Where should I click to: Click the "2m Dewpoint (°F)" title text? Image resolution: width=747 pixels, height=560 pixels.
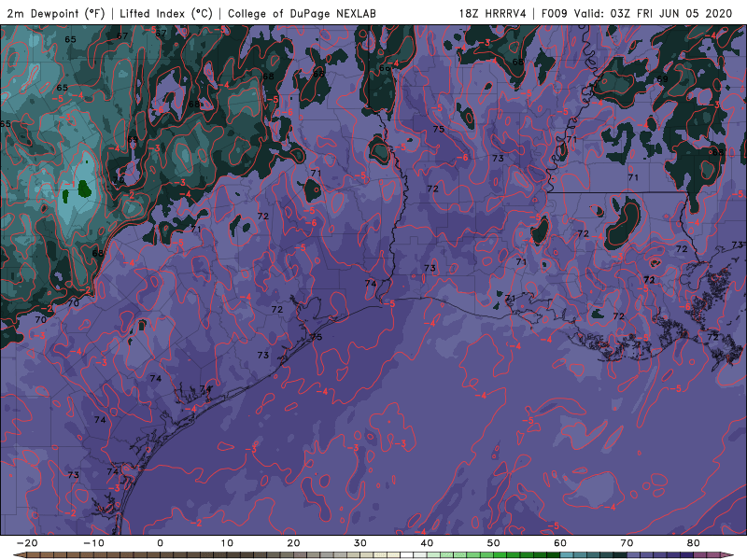click(x=56, y=13)
